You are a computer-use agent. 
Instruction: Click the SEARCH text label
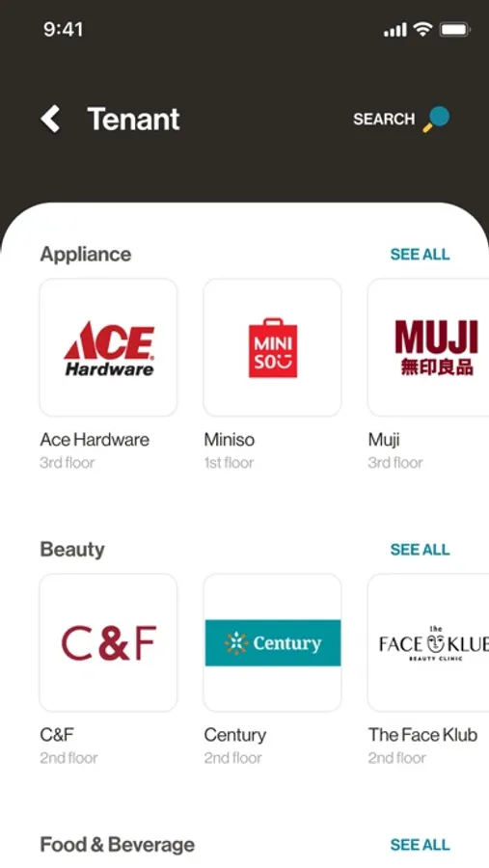384,119
